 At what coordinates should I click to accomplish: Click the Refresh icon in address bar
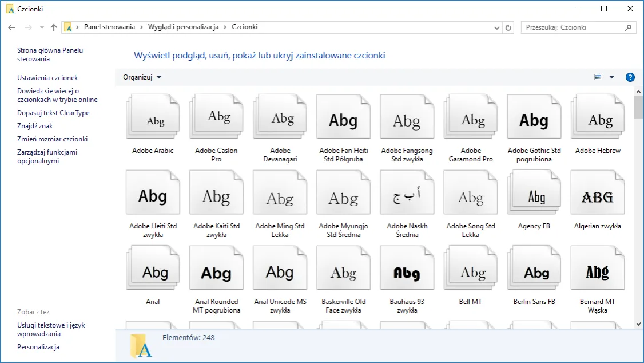(x=508, y=27)
